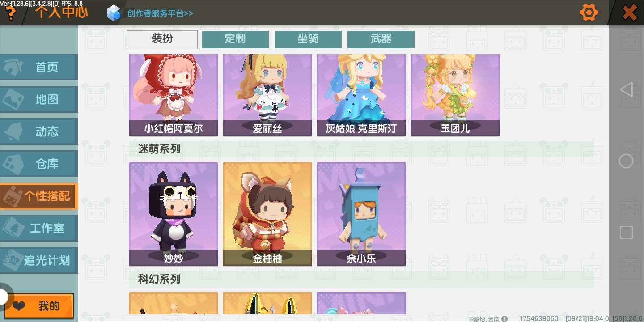Open 追光计划 in sidebar
Screen dimensions: 644x322
(x=39, y=260)
